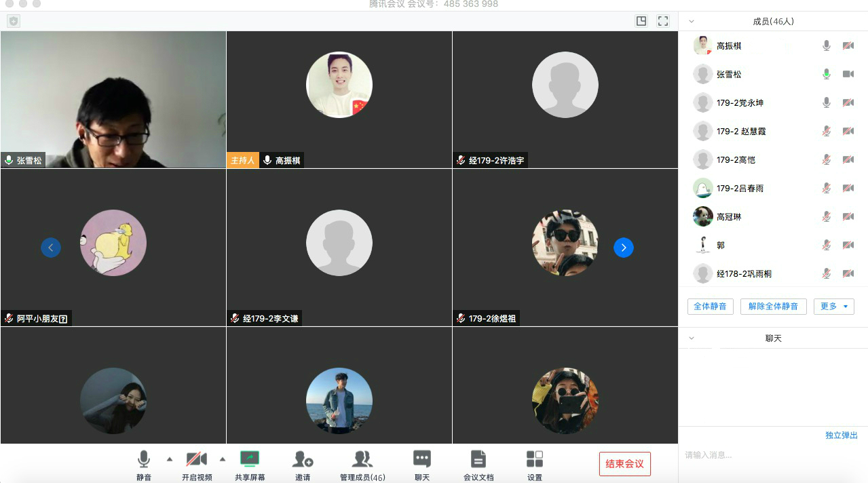
Task: Click 全体静音 mute all button
Action: [710, 307]
